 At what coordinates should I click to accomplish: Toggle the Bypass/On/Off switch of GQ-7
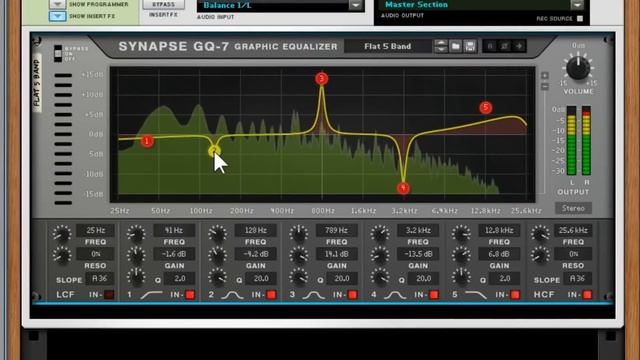(x=58, y=53)
